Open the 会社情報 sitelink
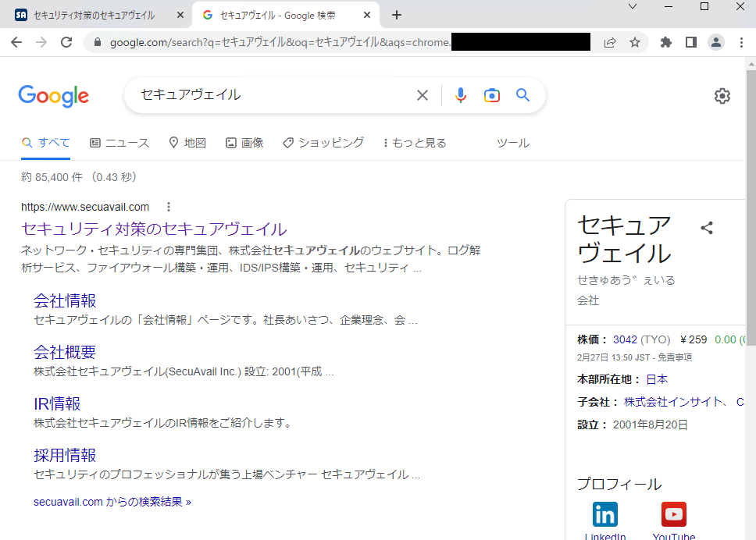Viewport: 756px width, 540px height. click(65, 300)
